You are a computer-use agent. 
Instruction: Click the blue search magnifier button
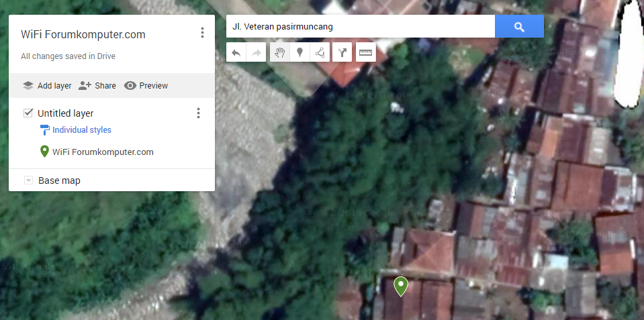coord(519,27)
